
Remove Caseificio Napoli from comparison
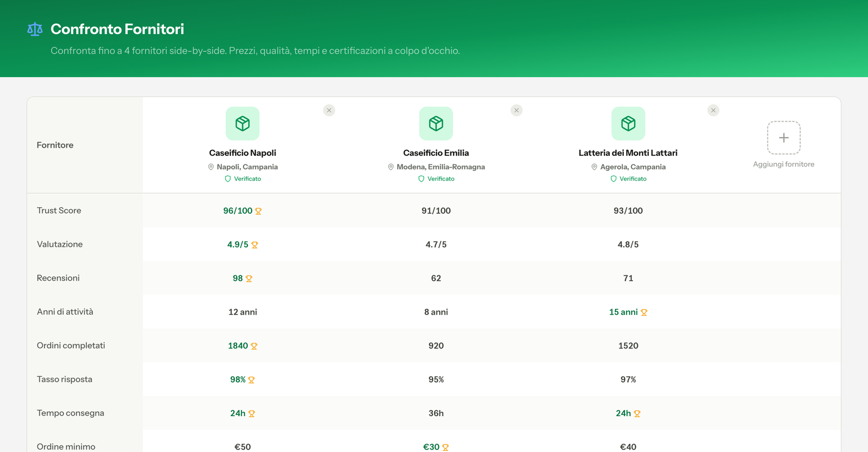(x=329, y=110)
